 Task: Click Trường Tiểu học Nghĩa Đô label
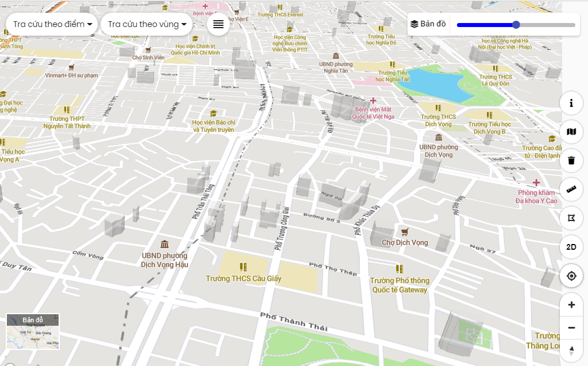382,39
